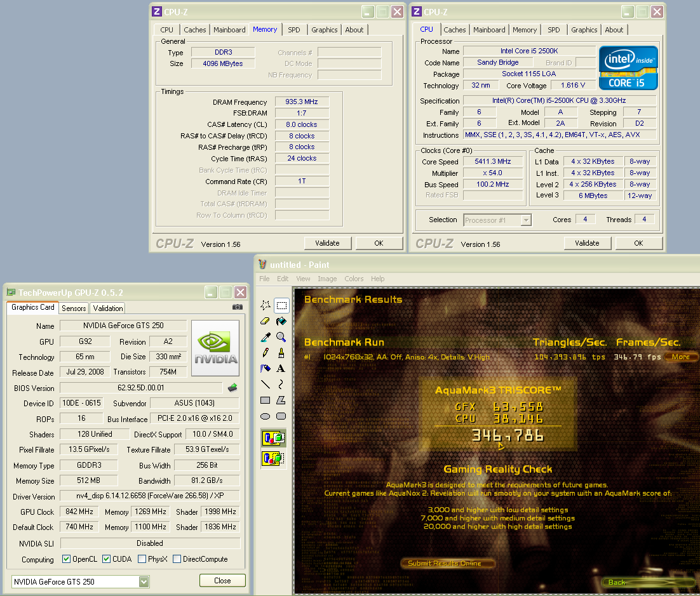
Task: Choose the opaque selection option in Paint
Action: tap(273, 438)
